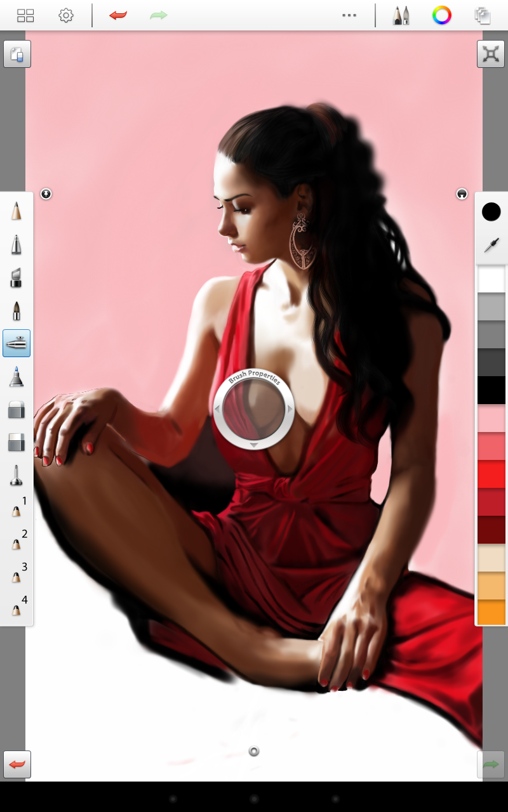Image resolution: width=508 pixels, height=812 pixels.
Task: Select brush preset number 1
Action: [17, 508]
